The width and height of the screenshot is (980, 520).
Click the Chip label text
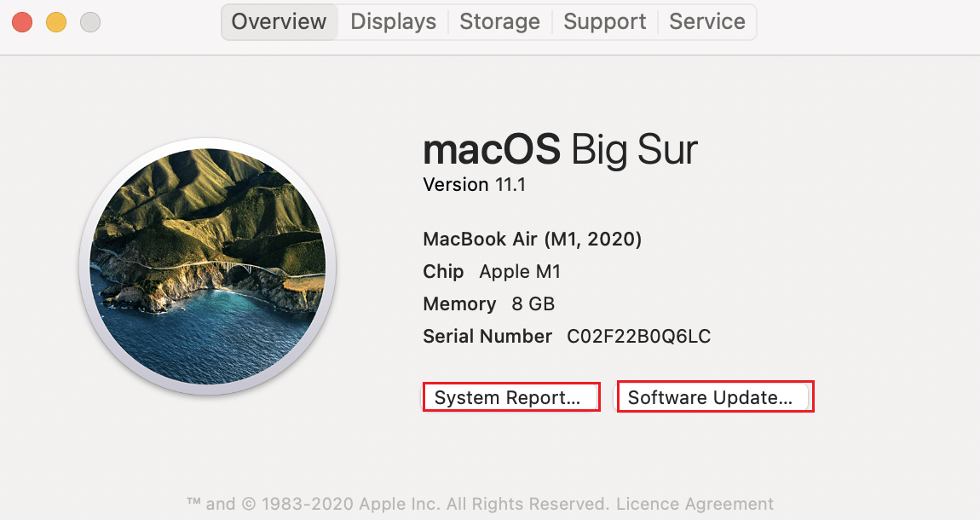[x=443, y=271]
